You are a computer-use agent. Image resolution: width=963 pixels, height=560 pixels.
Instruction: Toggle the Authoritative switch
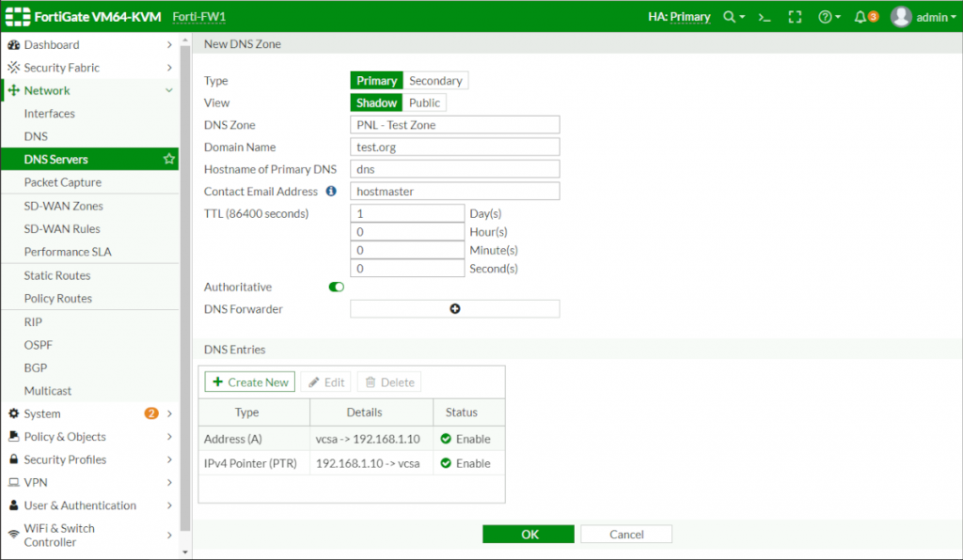point(336,288)
